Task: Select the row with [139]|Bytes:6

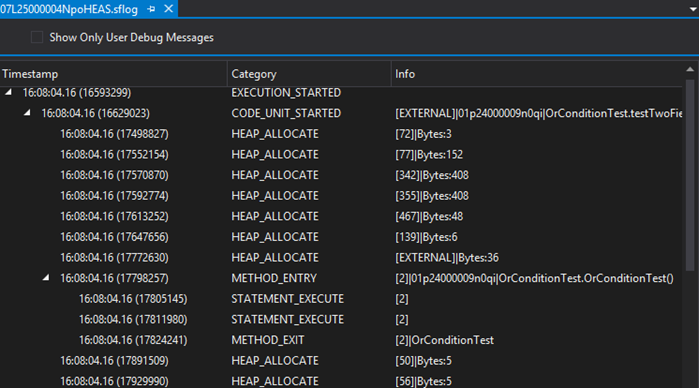Action: pos(341,237)
